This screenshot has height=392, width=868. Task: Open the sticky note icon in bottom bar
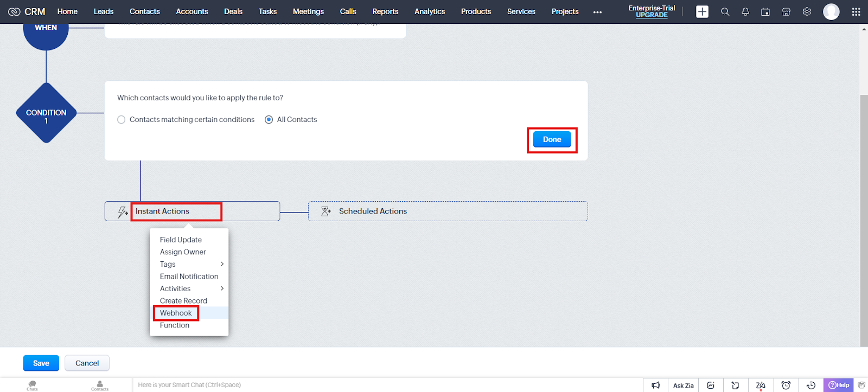[x=735, y=385]
